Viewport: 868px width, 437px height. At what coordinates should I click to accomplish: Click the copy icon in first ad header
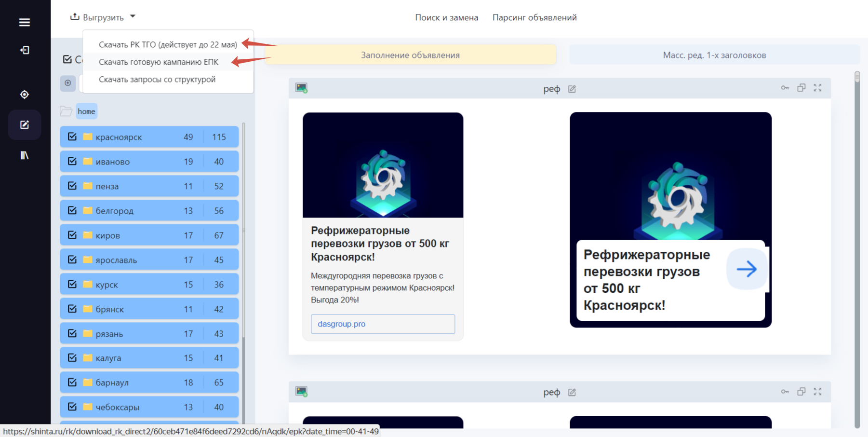click(x=801, y=88)
